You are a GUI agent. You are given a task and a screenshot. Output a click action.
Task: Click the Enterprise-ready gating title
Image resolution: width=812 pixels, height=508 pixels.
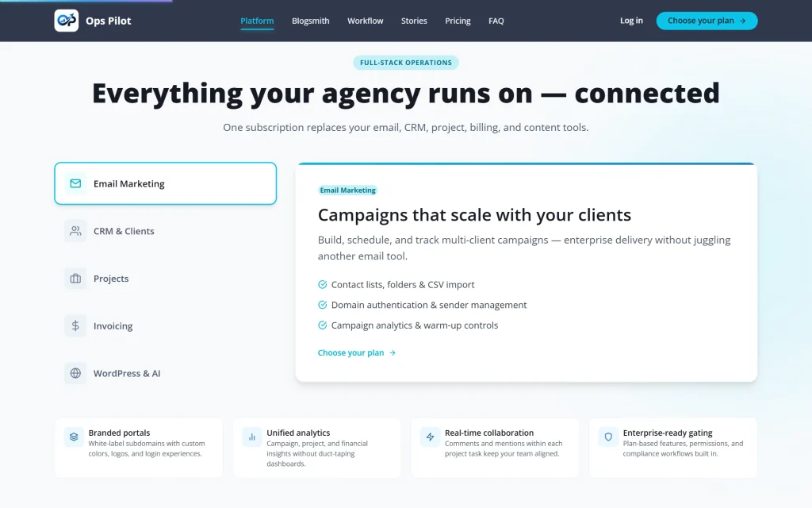tap(668, 433)
